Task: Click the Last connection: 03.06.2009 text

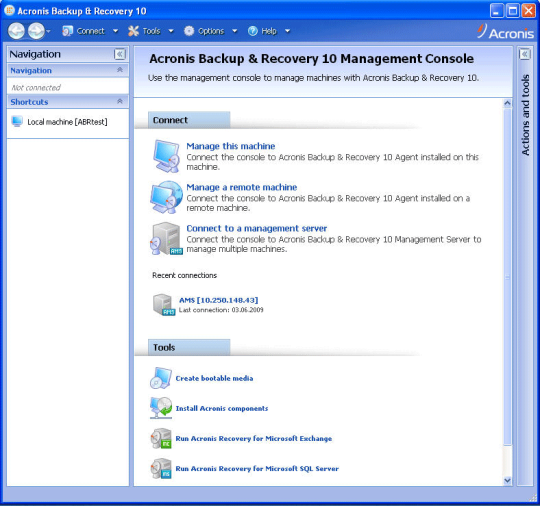Action: click(x=221, y=310)
